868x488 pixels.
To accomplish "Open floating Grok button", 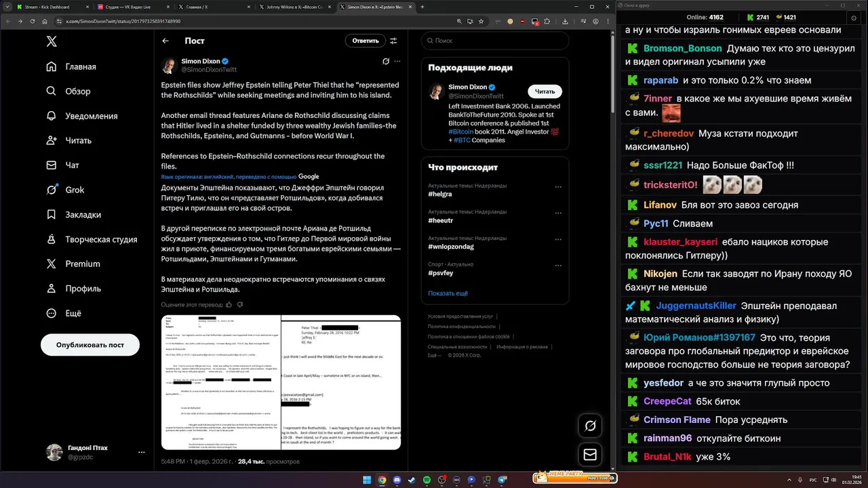I will click(590, 426).
